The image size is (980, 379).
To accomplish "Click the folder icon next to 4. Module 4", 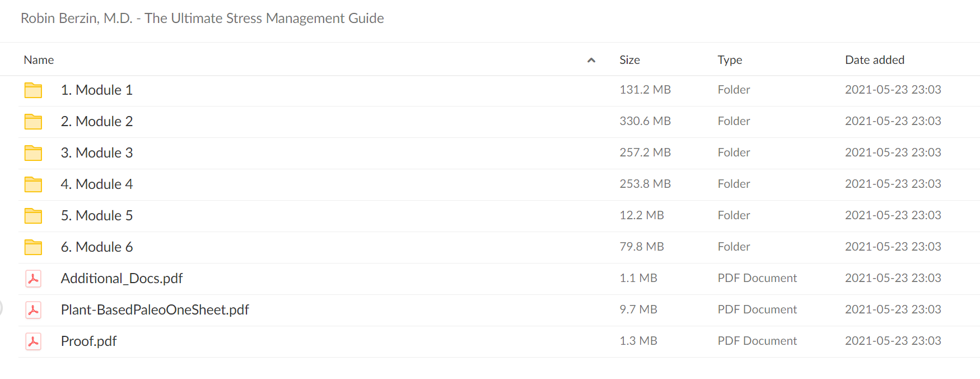I will point(33,184).
